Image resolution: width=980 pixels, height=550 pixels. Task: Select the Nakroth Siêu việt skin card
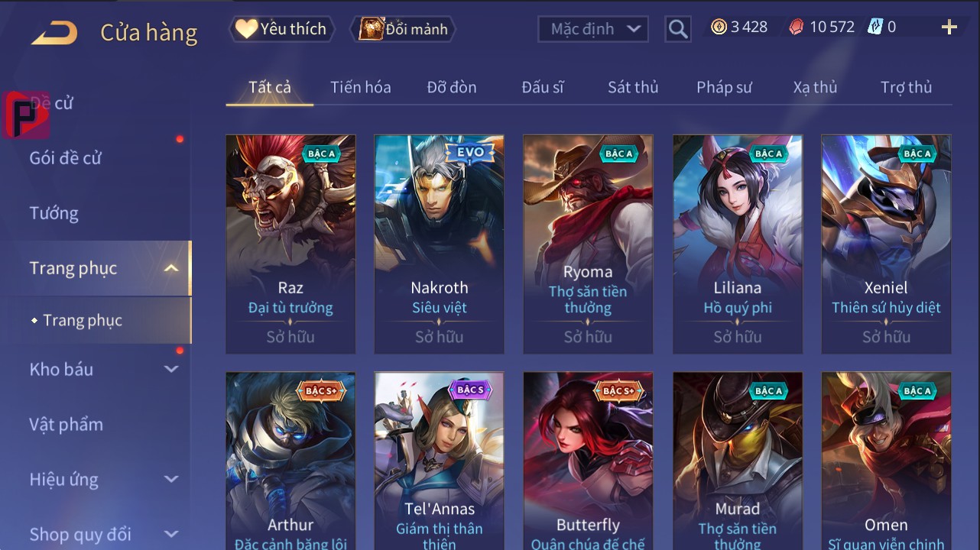pos(439,244)
